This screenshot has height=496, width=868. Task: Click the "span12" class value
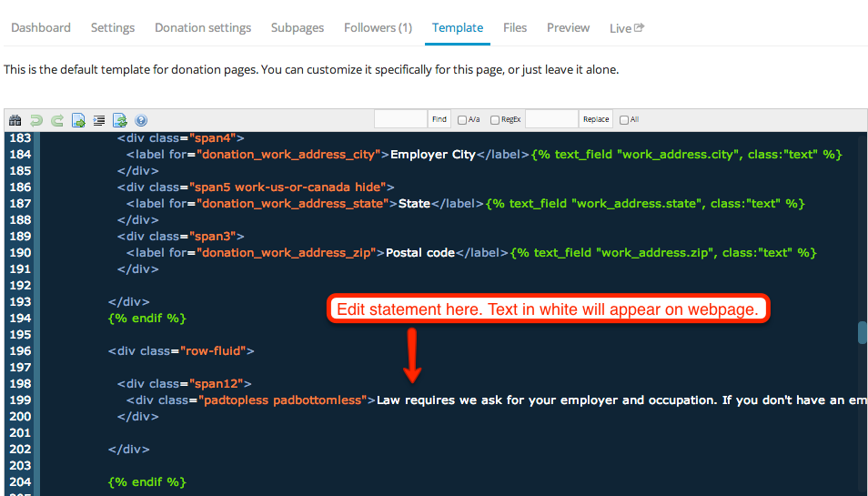[x=217, y=384]
